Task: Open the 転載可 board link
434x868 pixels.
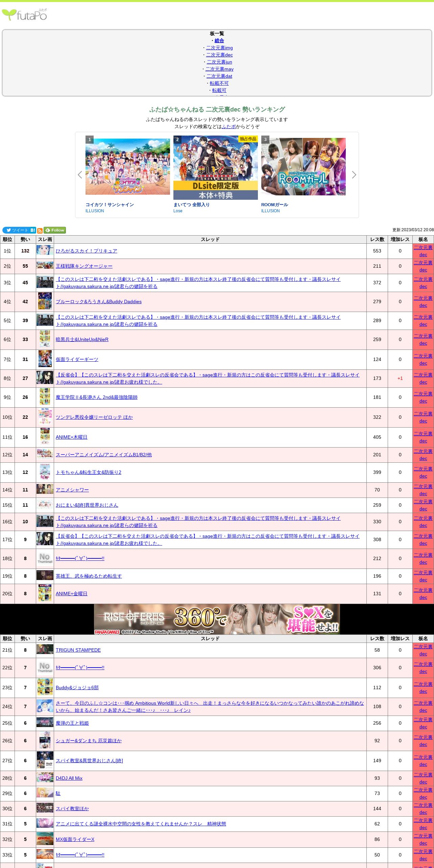Action: pos(219,90)
